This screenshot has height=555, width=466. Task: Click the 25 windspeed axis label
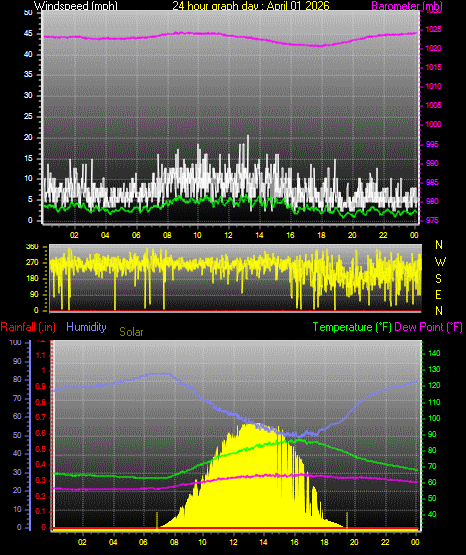click(28, 116)
